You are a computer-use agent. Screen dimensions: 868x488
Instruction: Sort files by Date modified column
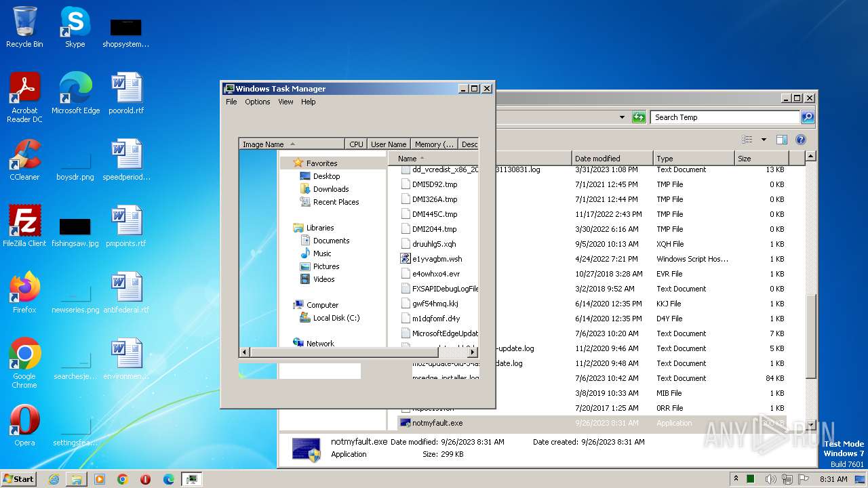tap(612, 159)
